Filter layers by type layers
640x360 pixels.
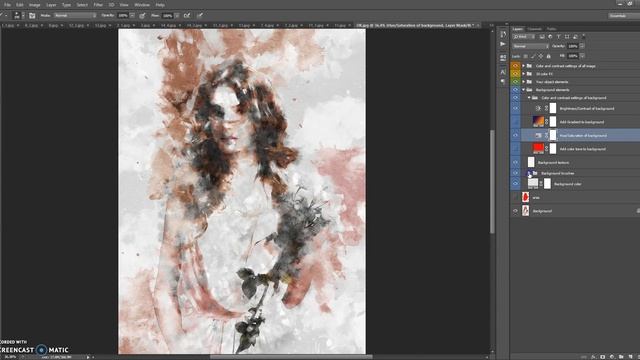558,37
